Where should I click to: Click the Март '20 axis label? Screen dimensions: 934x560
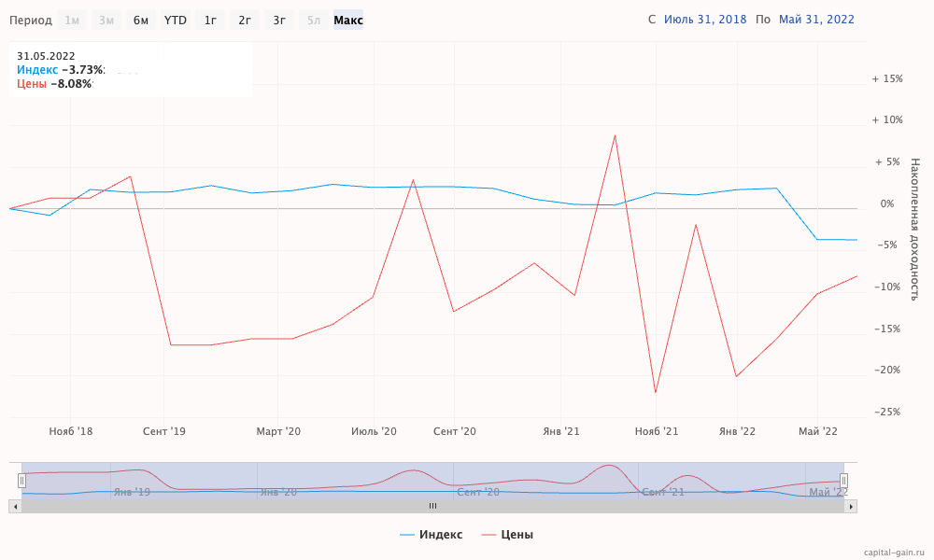(x=278, y=431)
